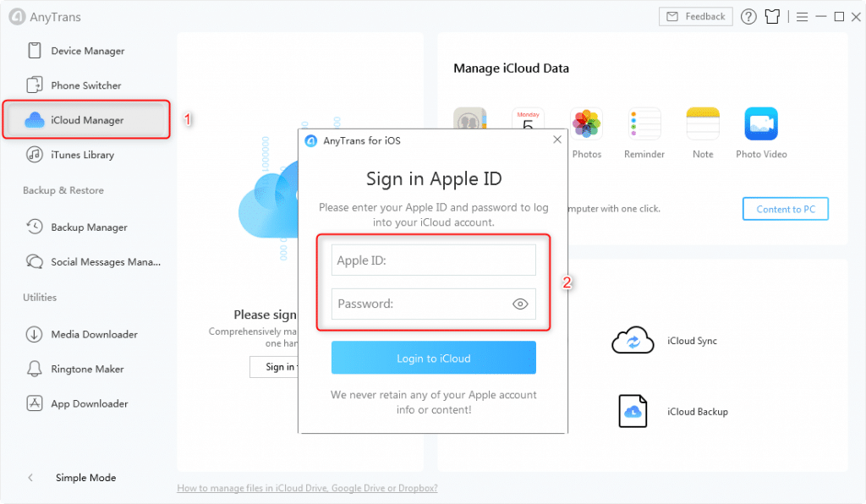Open iCloud Contacts icon

pyautogui.click(x=470, y=118)
